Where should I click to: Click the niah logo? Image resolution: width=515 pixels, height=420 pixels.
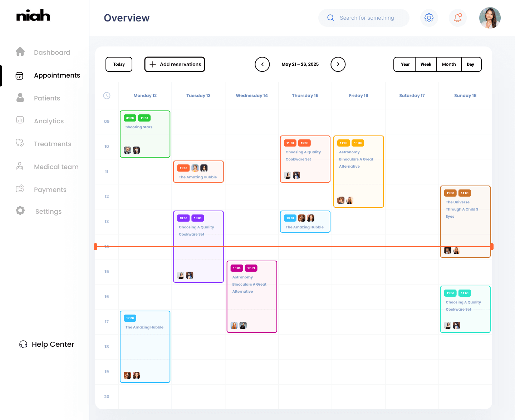[33, 15]
